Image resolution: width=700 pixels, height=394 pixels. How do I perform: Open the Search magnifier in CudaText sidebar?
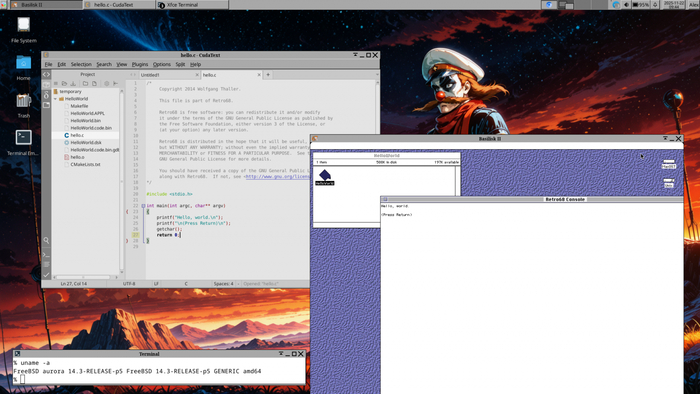[46, 241]
